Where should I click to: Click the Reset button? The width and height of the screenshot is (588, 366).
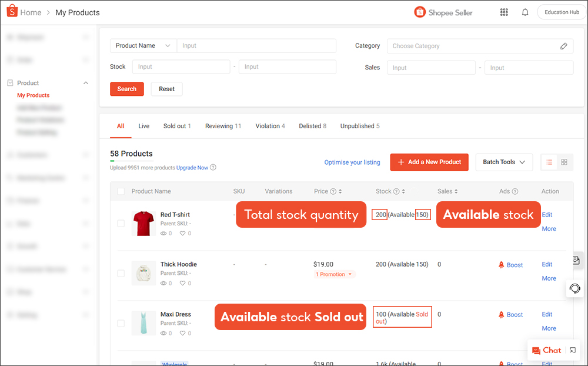click(x=167, y=89)
